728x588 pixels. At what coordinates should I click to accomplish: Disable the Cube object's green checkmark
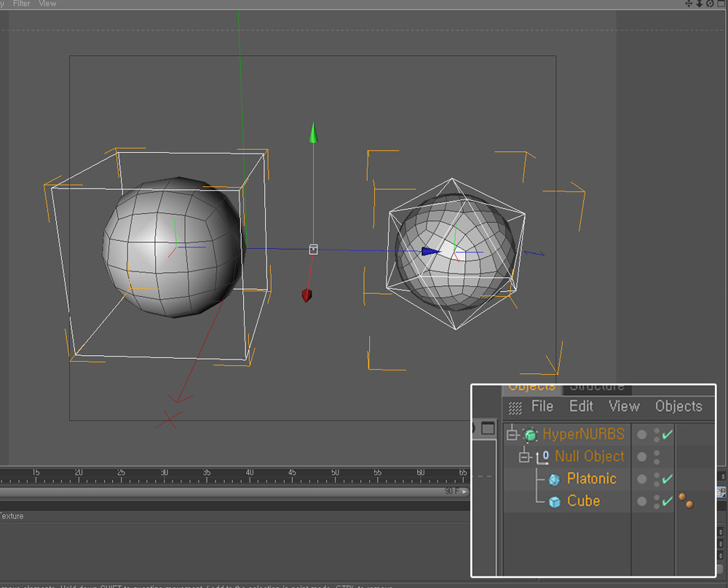pyautogui.click(x=667, y=501)
